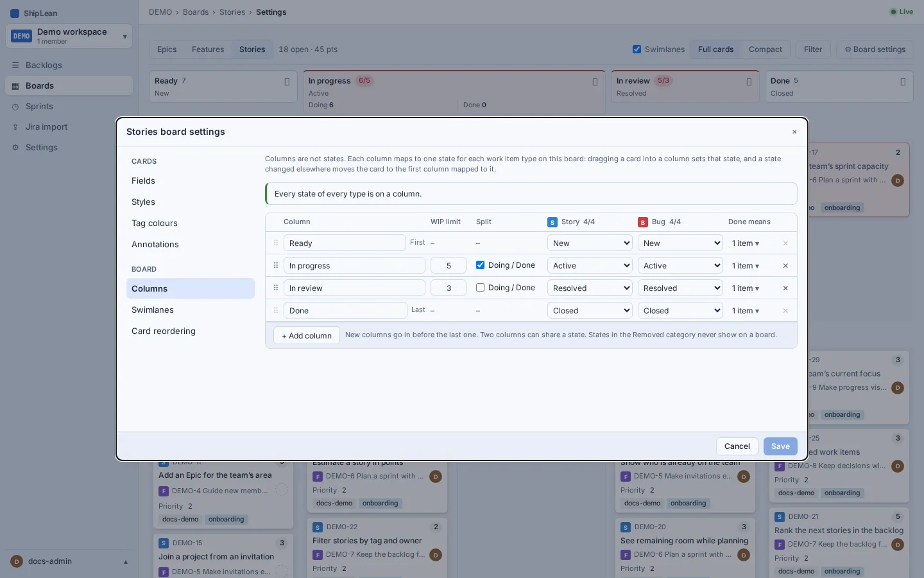The width and height of the screenshot is (924, 578).
Task: Collapse the Ready board column via its icon
Action: (x=287, y=82)
